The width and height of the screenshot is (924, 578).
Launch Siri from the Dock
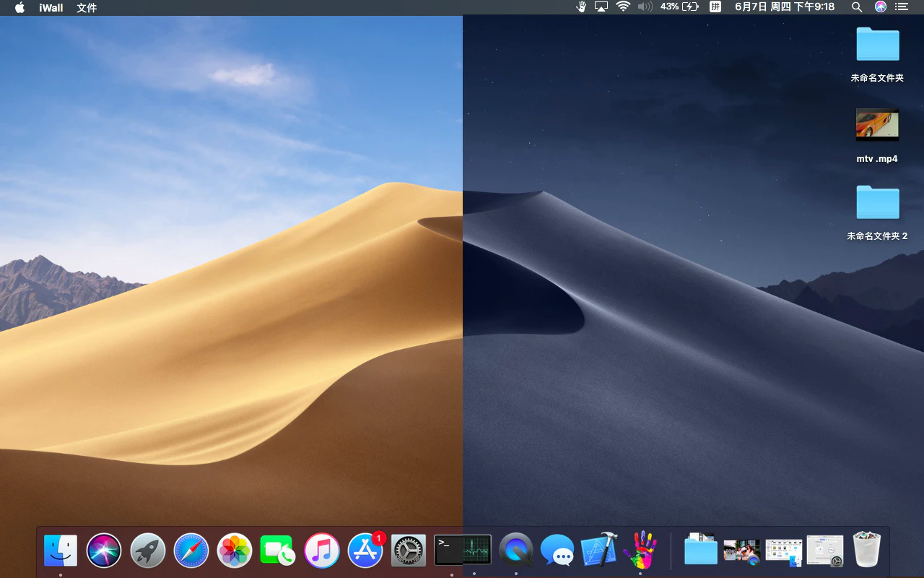click(104, 551)
